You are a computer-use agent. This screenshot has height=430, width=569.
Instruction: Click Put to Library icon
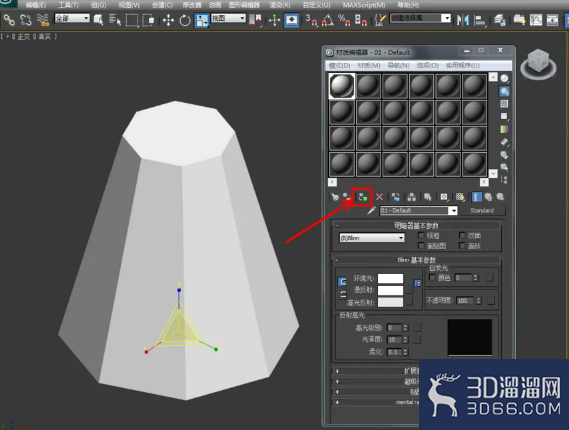[427, 197]
